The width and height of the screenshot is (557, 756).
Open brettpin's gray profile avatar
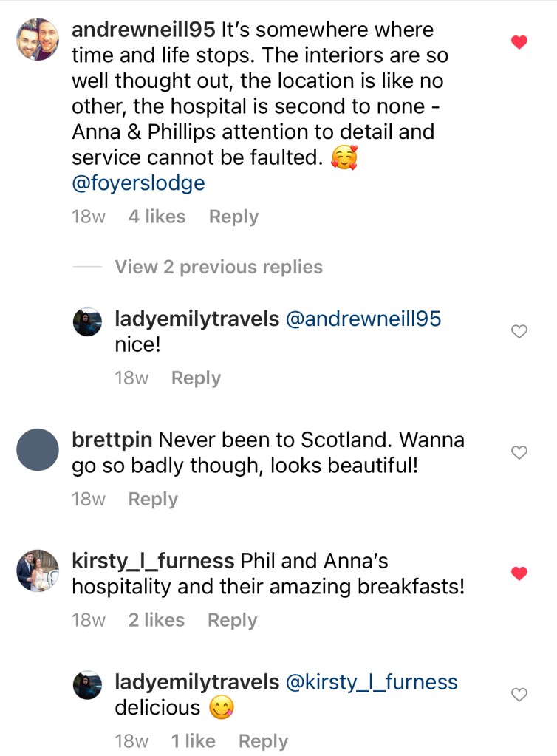[x=37, y=449]
